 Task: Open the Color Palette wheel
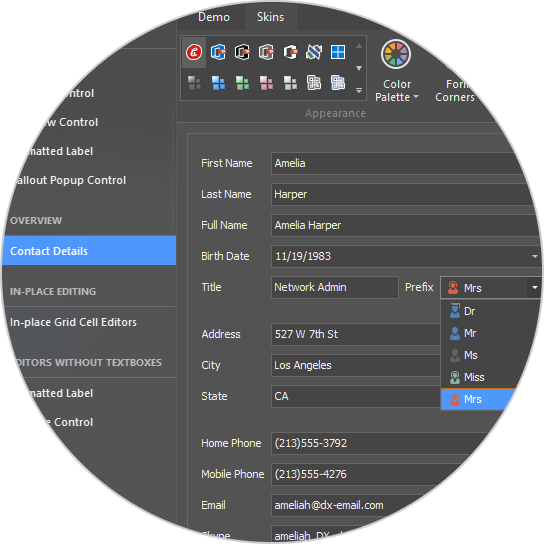click(396, 54)
